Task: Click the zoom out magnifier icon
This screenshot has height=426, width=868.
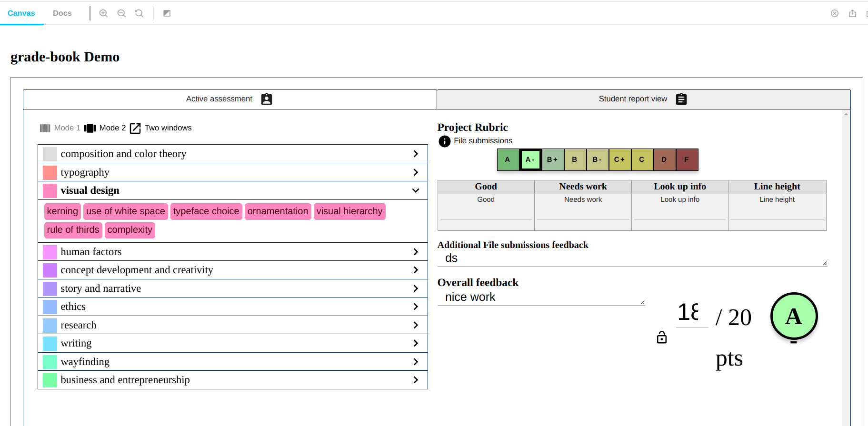Action: click(x=121, y=13)
